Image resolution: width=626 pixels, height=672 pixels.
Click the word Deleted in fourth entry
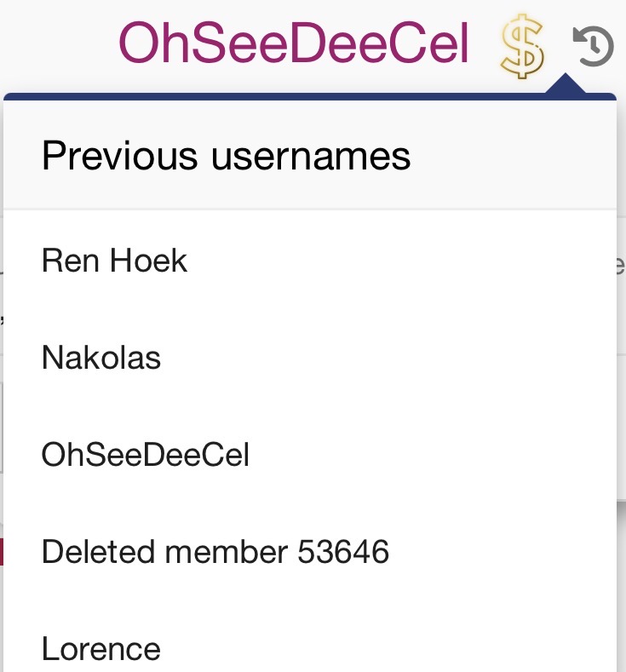click(98, 552)
